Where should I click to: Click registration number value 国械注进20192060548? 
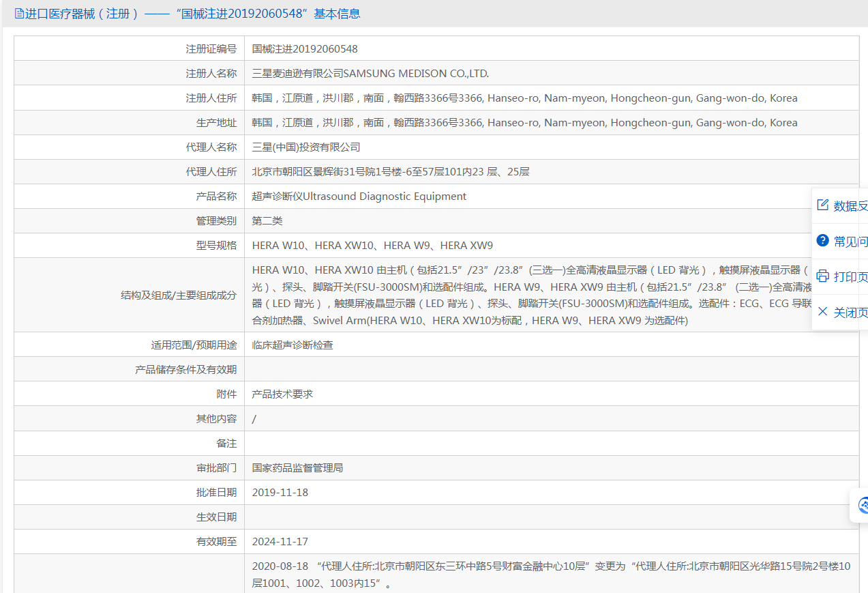(x=305, y=49)
